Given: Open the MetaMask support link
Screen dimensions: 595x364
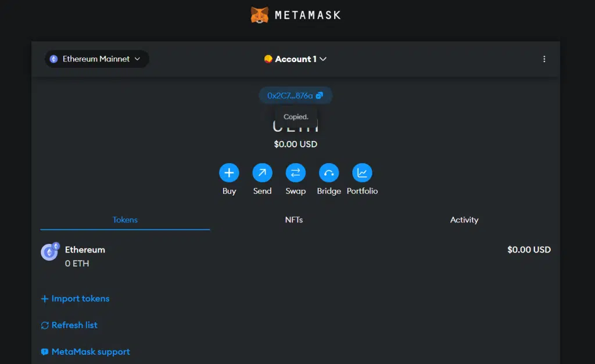Looking at the screenshot, I should [90, 352].
